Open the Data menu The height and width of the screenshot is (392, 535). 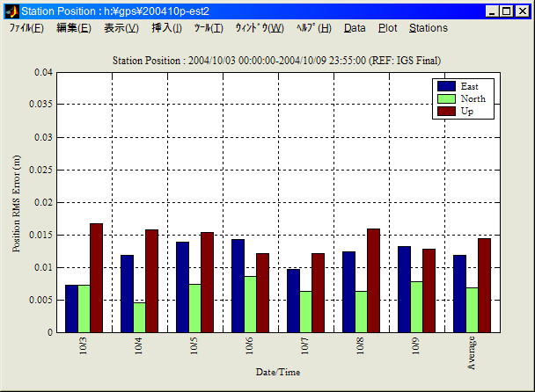click(x=355, y=28)
